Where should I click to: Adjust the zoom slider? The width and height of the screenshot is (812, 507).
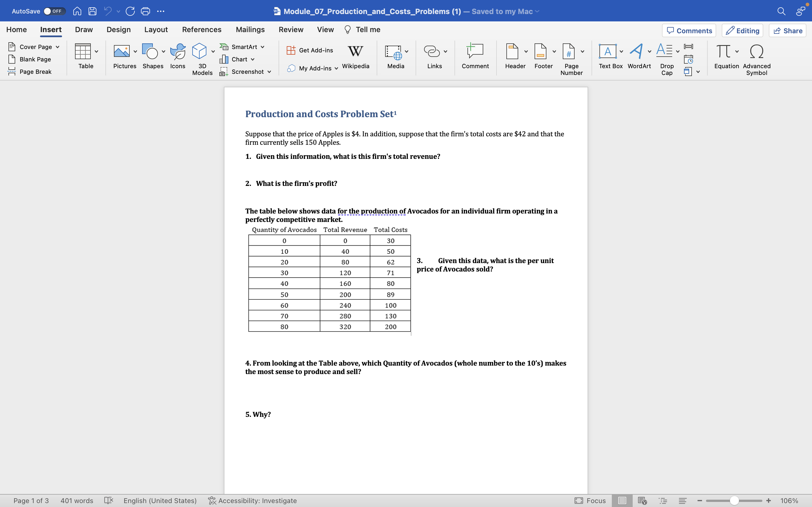pos(734,501)
